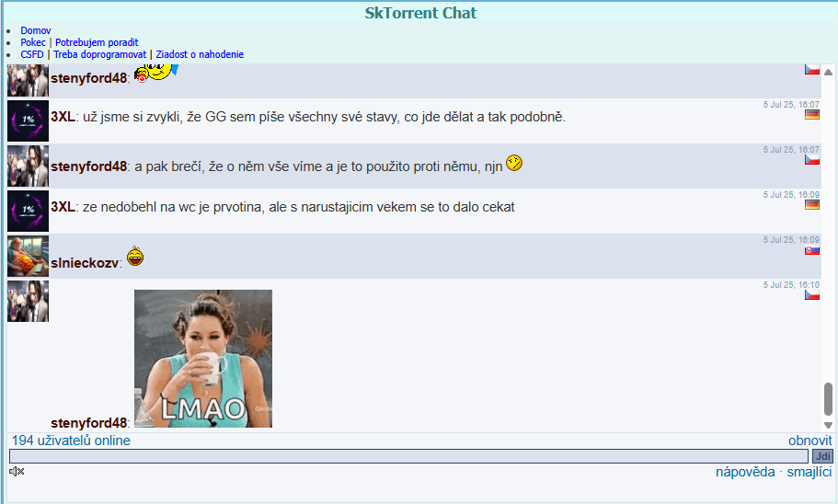The width and height of the screenshot is (838, 504).
Task: Click the emoji ending stenyford48's 'a pak brečí' message
Action: [x=514, y=163]
